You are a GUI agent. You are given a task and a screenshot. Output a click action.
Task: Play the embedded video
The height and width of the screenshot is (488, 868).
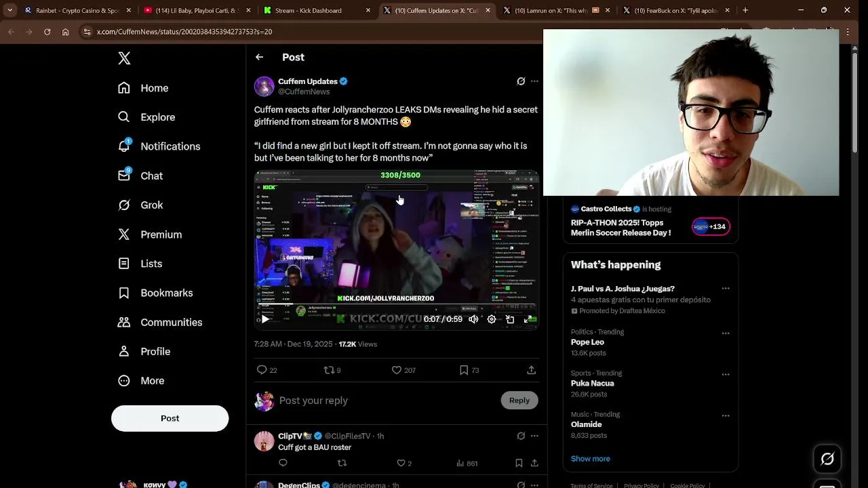point(265,319)
